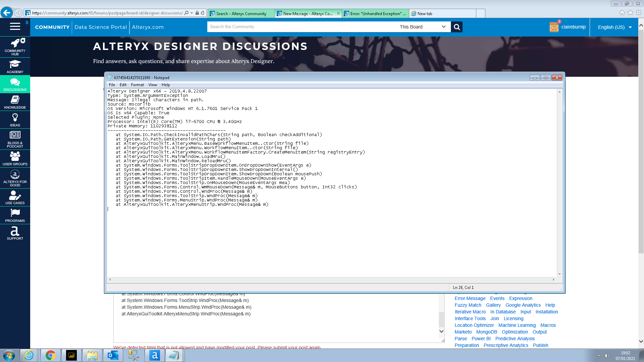Expand the English (US) language selector

coord(614,27)
